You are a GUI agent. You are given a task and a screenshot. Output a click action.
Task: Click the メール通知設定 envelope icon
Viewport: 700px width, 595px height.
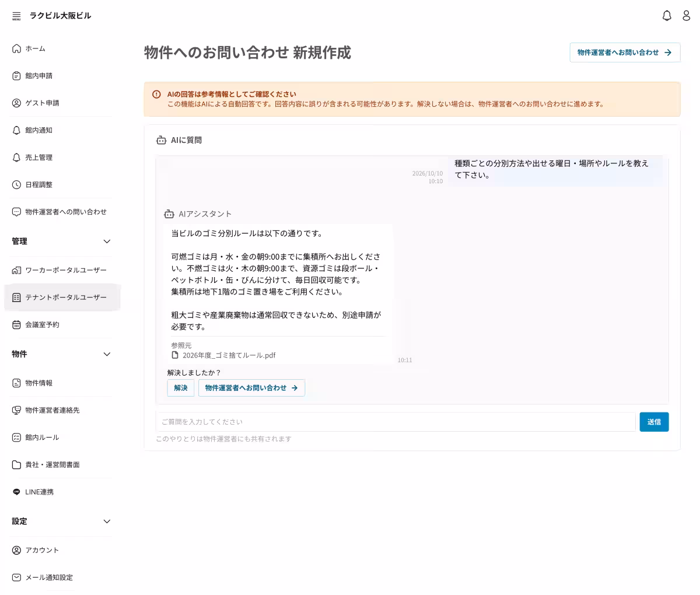[x=16, y=577]
